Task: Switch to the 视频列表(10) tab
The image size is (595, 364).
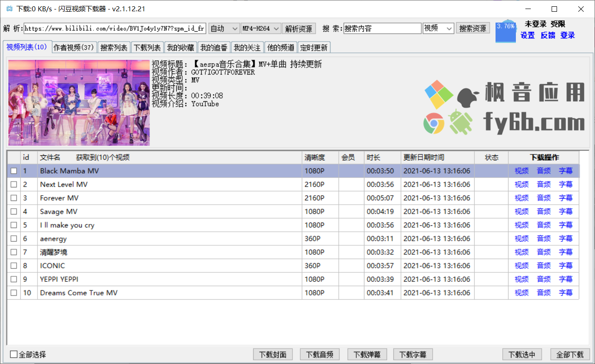Action: tap(27, 47)
